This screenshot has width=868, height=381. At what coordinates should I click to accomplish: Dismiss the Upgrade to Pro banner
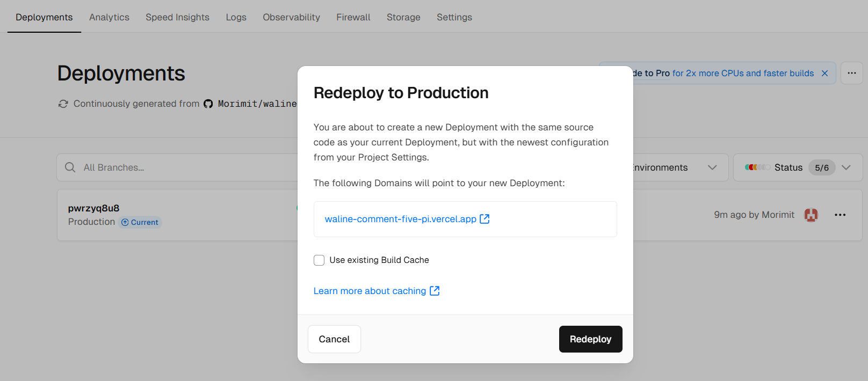tap(824, 73)
